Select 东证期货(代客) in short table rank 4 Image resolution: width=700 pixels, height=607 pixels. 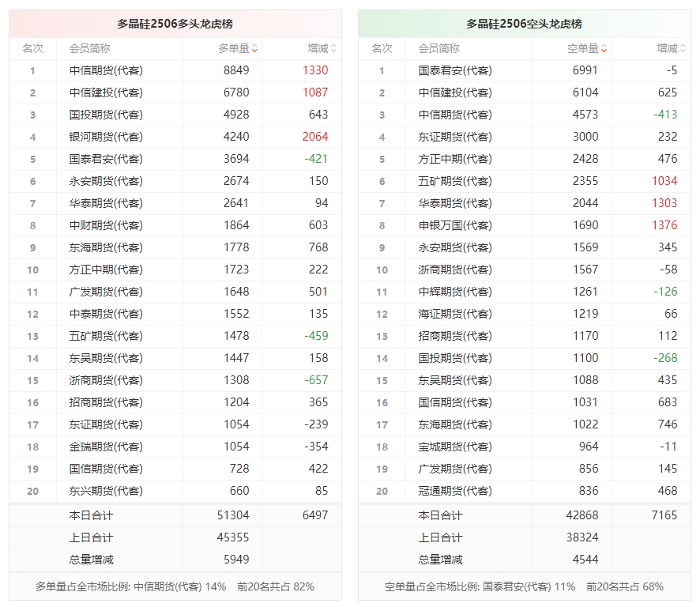pos(455,137)
